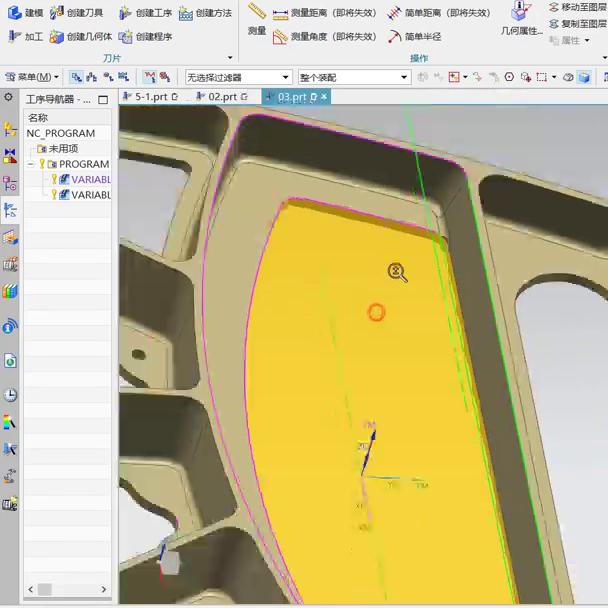Close the 03.prt tab
The width and height of the screenshot is (608, 608).
tap(324, 97)
